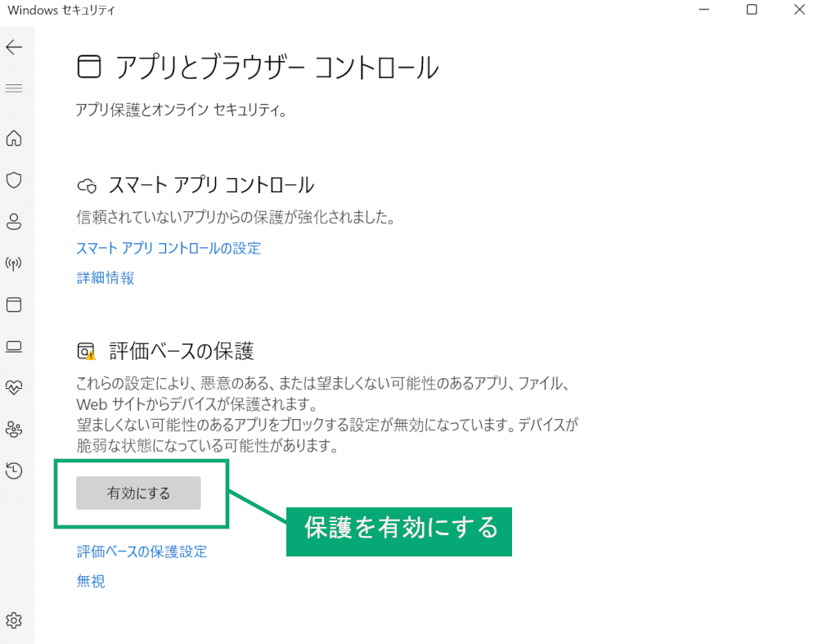Click the 評価ベースの保護 warning icon
The width and height of the screenshot is (818, 644).
87,352
